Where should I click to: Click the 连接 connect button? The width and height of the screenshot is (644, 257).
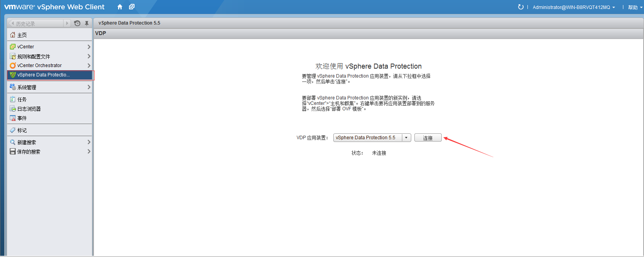pos(428,138)
